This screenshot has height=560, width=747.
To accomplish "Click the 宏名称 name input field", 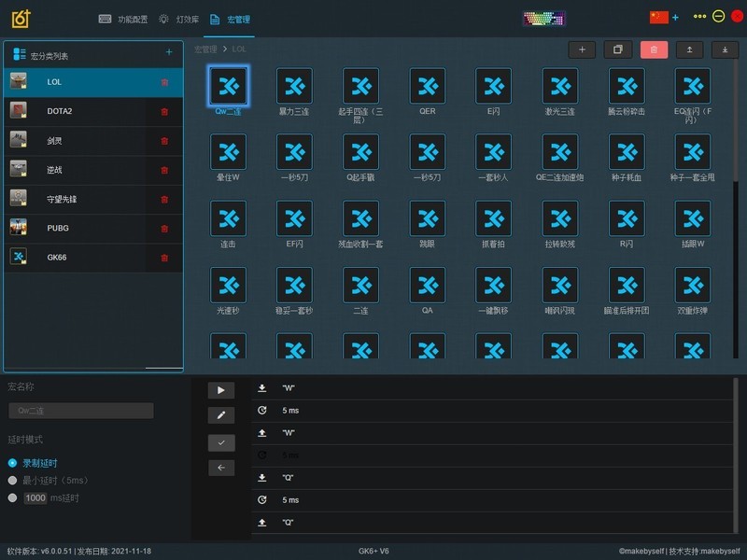I will [81, 411].
